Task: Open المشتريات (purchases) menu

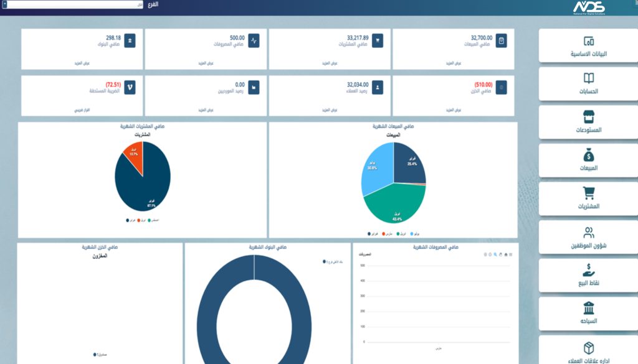Action: pos(588,198)
